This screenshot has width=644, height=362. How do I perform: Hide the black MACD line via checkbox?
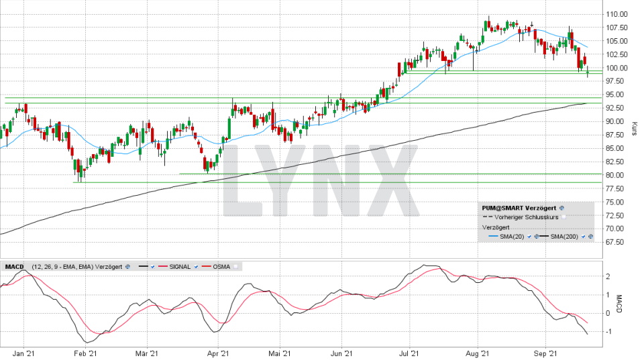pyautogui.click(x=153, y=267)
